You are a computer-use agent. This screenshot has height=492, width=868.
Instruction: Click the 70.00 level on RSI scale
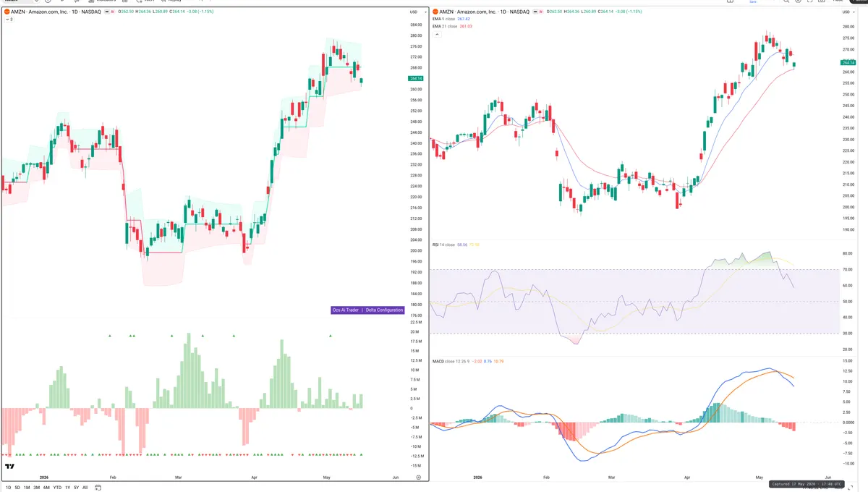click(848, 269)
